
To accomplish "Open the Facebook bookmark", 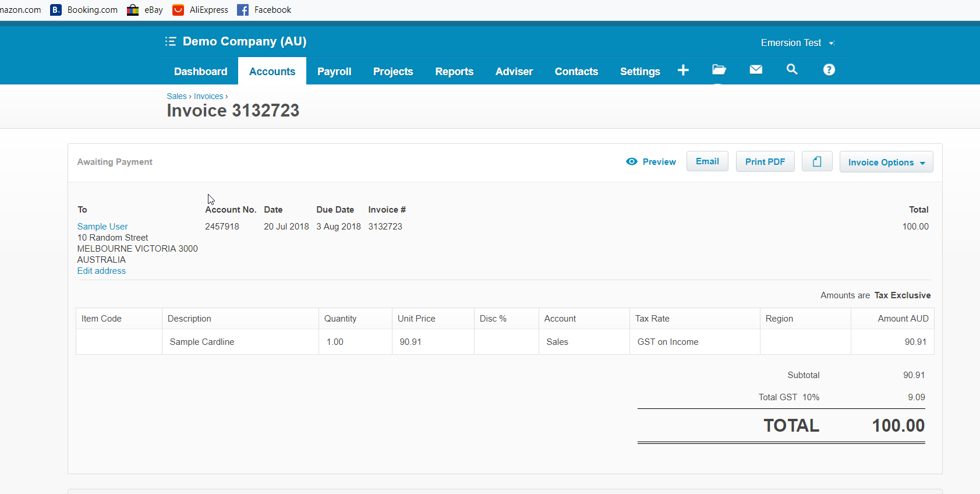I will (x=264, y=10).
